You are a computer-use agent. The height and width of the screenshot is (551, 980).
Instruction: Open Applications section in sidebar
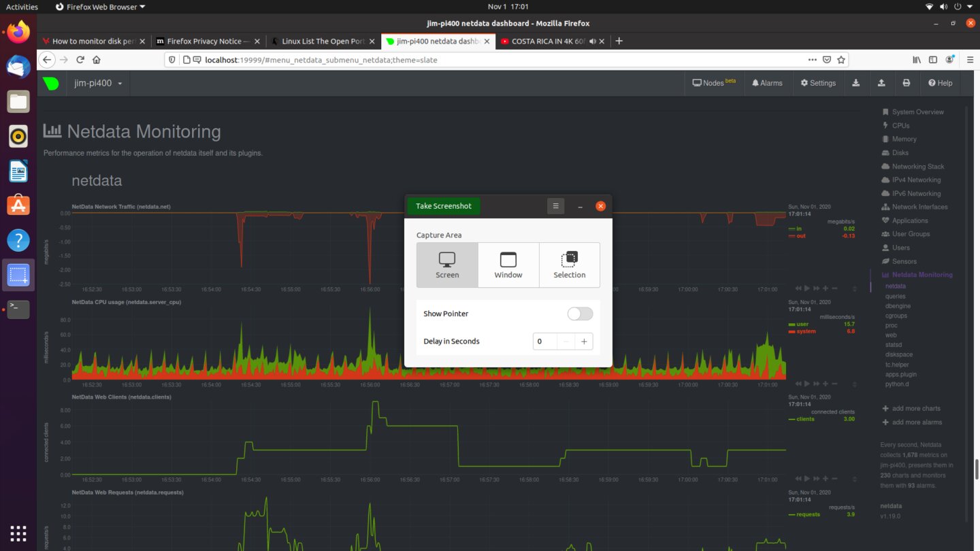(904, 220)
